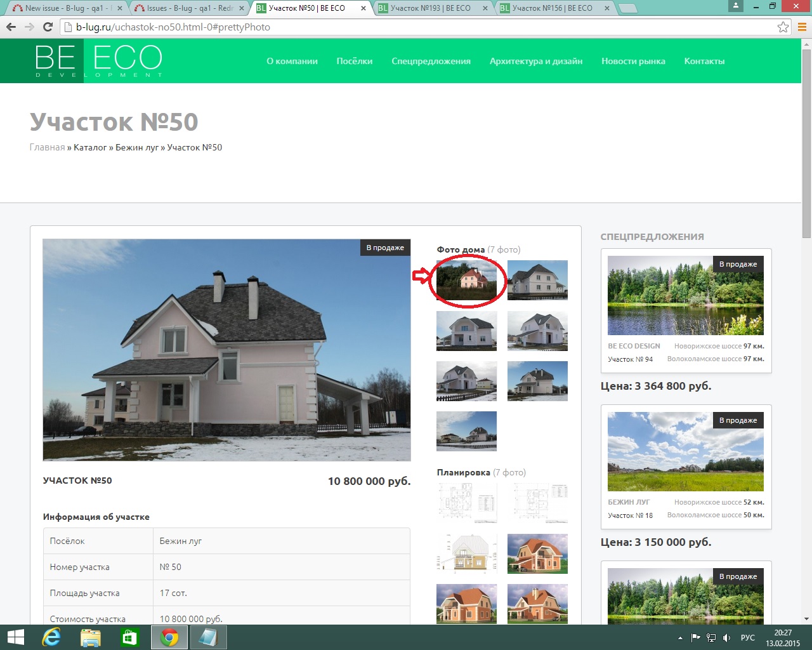Click the browser back arrow button
Screen dimensions: 812x650
11,27
